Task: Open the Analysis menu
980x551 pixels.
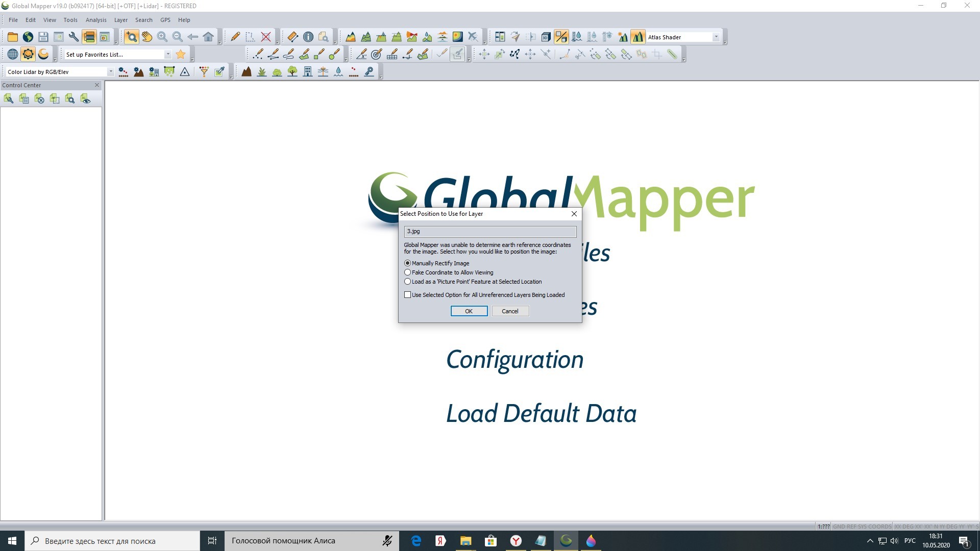Action: [x=96, y=20]
